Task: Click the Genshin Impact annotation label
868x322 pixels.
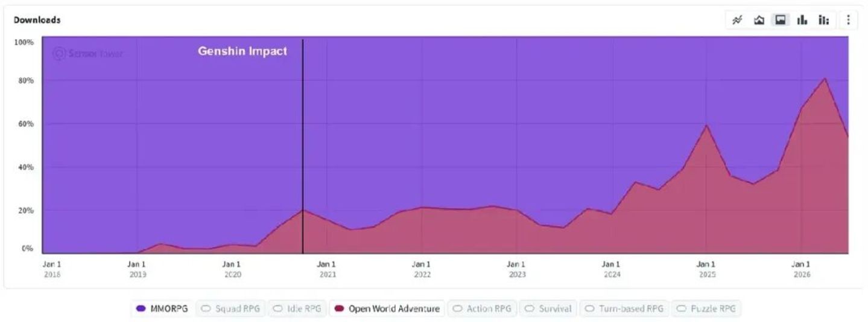Action: click(x=242, y=51)
